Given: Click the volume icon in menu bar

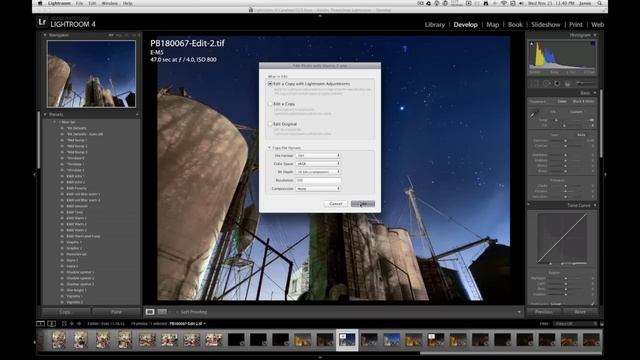Looking at the screenshot, I should pyautogui.click(x=521, y=3).
